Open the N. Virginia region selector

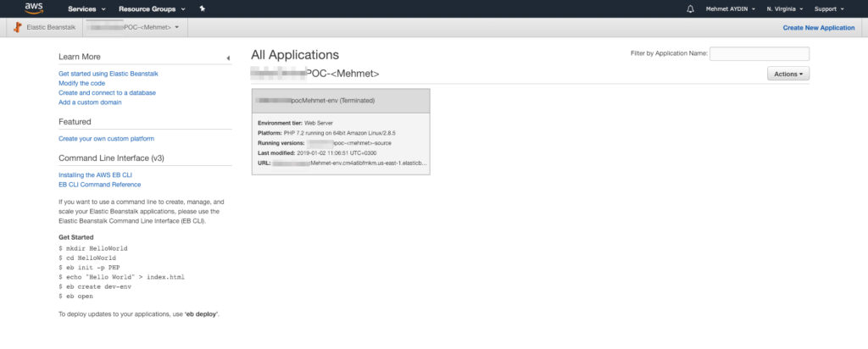click(784, 8)
